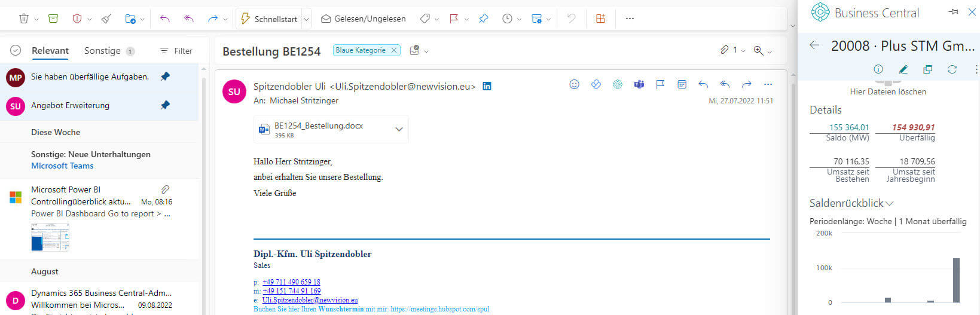980x315 pixels.
Task: Open the toolbar more options ellipsis
Action: click(630, 19)
